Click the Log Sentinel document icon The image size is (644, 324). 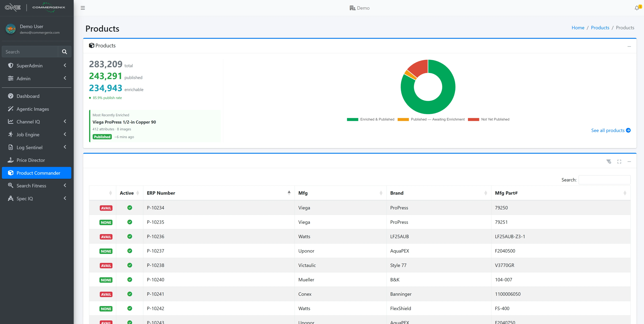coord(11,147)
